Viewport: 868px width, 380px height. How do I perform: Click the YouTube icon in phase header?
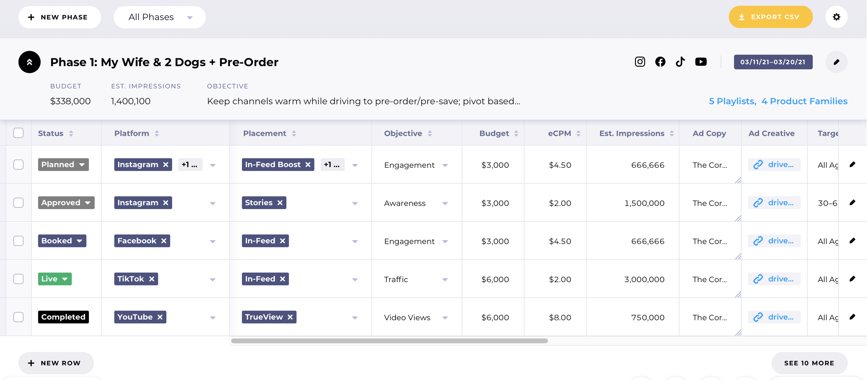[701, 62]
